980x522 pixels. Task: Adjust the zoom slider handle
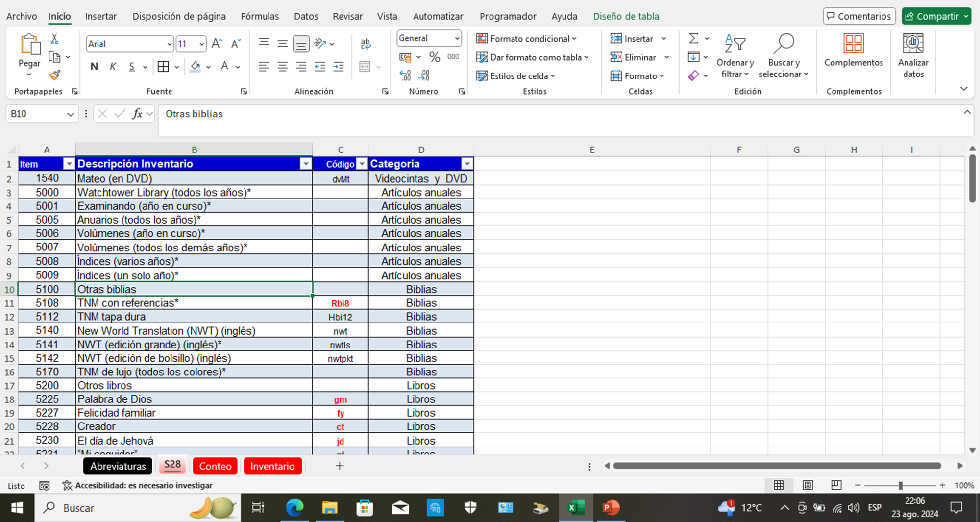click(901, 485)
